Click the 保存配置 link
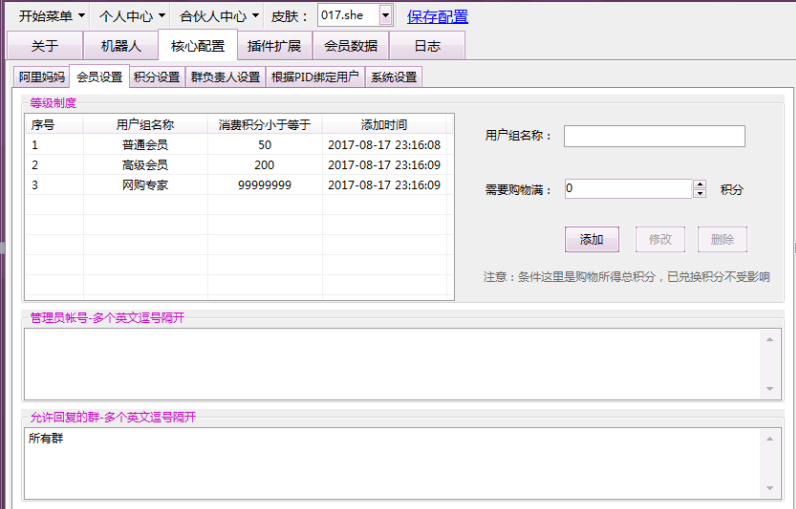 437,16
